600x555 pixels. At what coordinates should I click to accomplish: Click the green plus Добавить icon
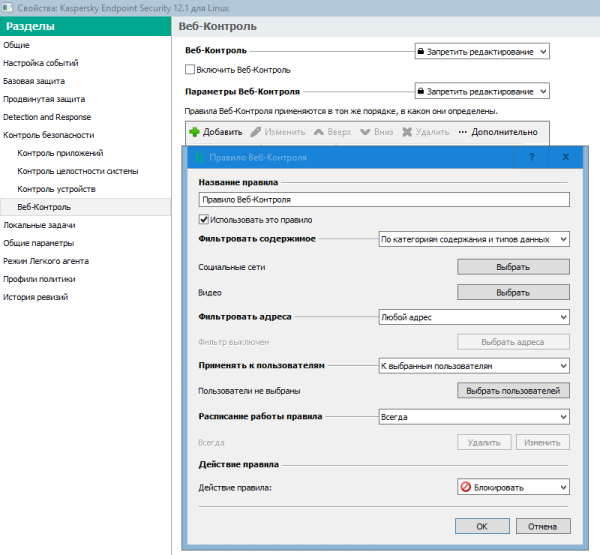click(x=194, y=132)
